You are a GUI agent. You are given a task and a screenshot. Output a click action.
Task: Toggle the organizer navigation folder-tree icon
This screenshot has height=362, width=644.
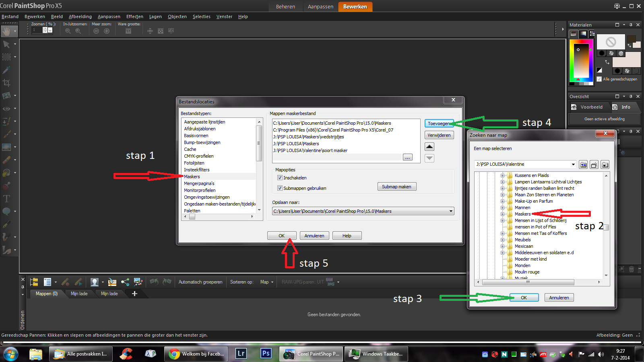pyautogui.click(x=34, y=282)
